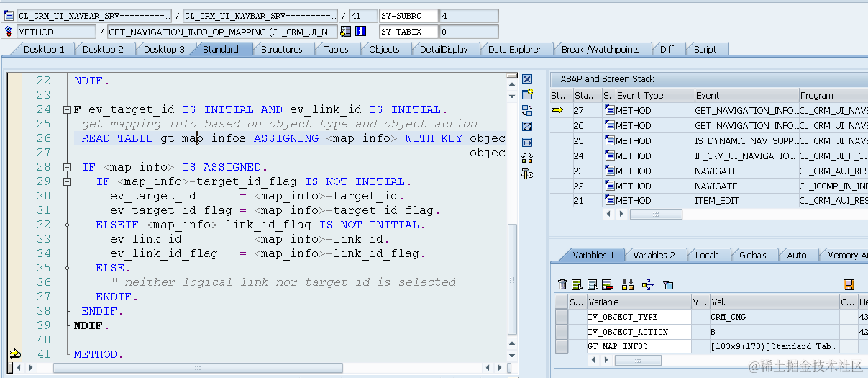The image size is (868, 378).
Task: Open the Diff tab
Action: (667, 49)
